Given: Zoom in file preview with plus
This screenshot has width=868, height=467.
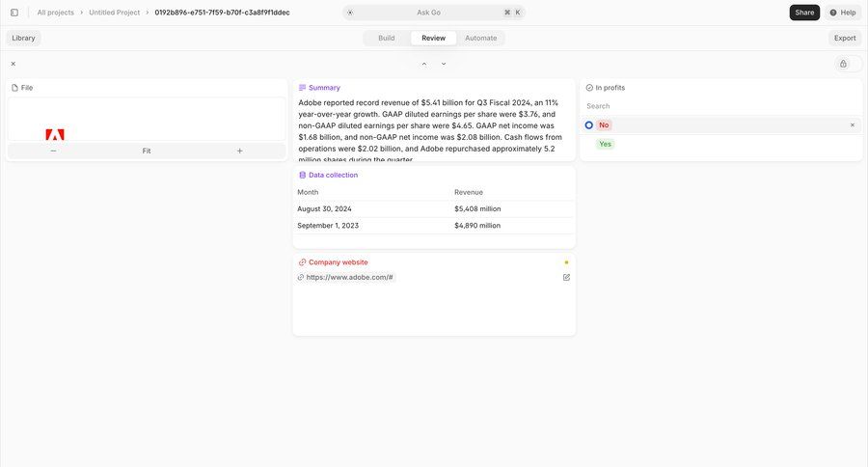Looking at the screenshot, I should click(240, 151).
